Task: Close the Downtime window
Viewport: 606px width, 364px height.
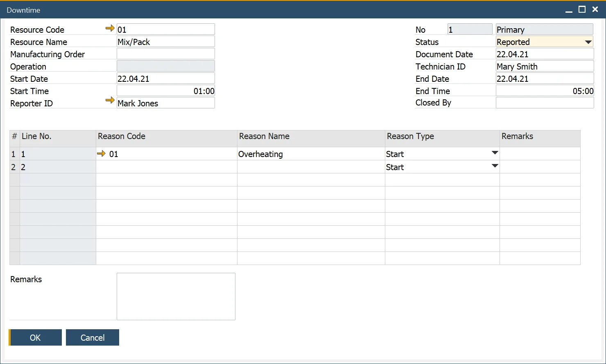Action: [595, 9]
